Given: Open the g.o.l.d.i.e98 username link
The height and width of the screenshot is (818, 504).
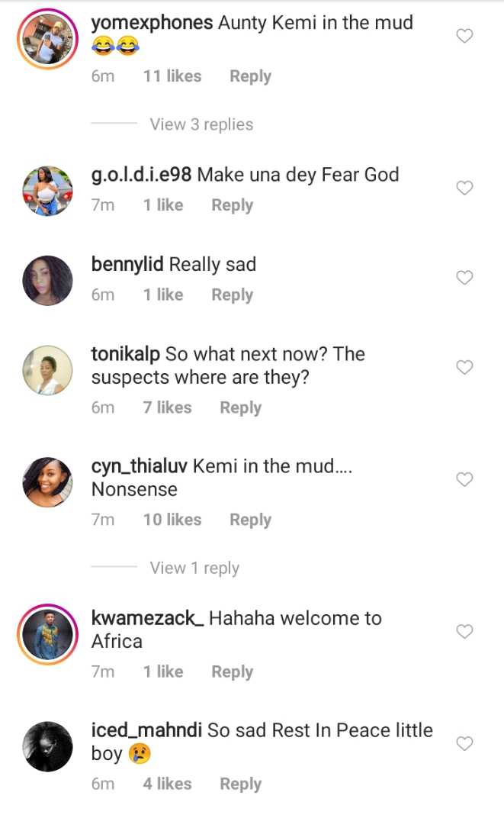Looking at the screenshot, I should (x=141, y=175).
